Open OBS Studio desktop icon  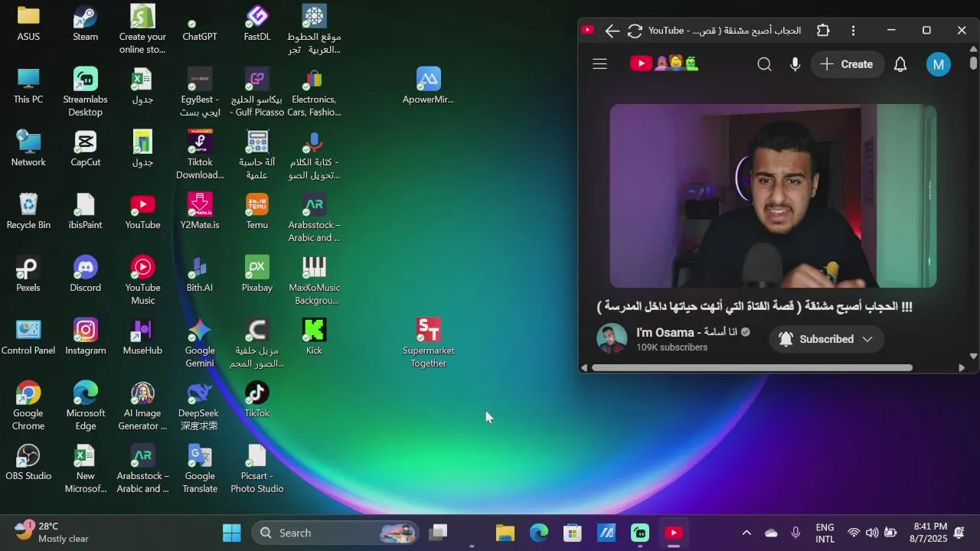28,462
